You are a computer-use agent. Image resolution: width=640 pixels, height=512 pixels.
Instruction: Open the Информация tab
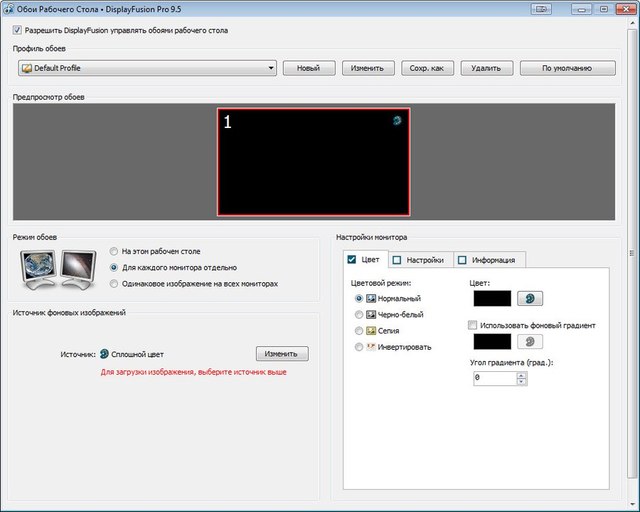click(487, 260)
